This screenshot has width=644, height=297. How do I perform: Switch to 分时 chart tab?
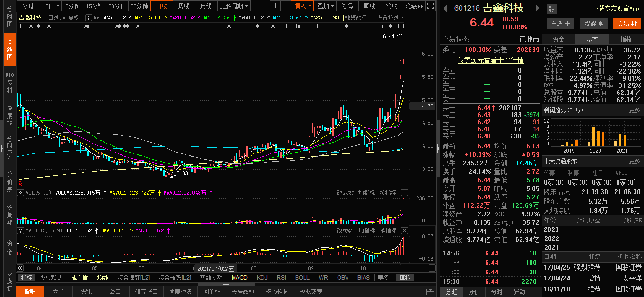click(28, 6)
